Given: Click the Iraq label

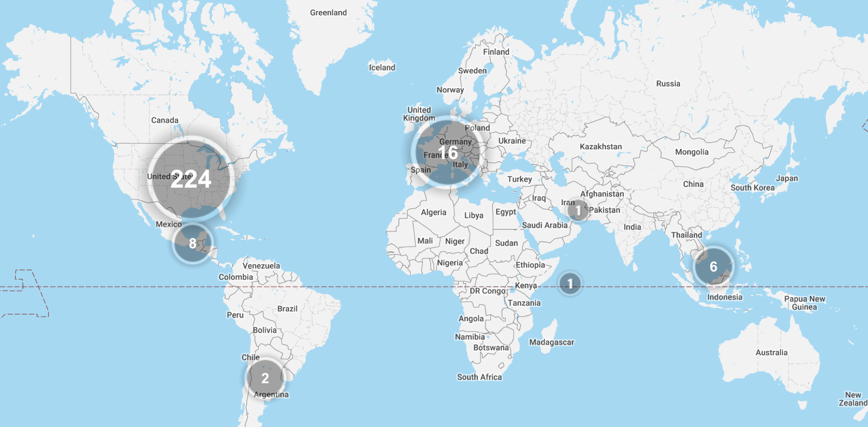Looking at the screenshot, I should [539, 198].
